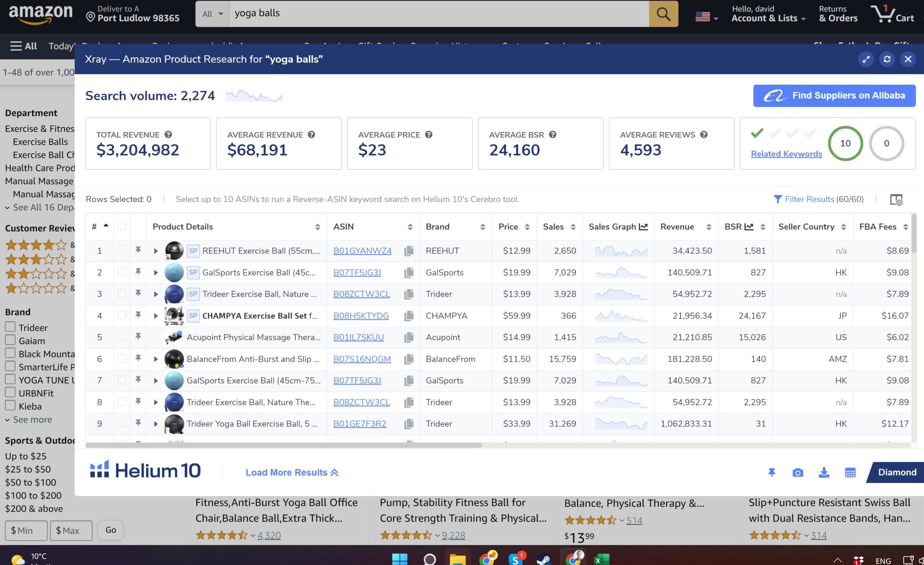Open the All hamburger menu
The image size is (924, 565).
(x=23, y=46)
